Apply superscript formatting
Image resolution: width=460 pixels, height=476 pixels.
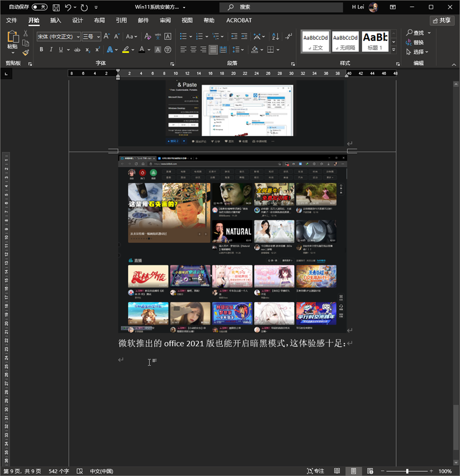pos(97,49)
